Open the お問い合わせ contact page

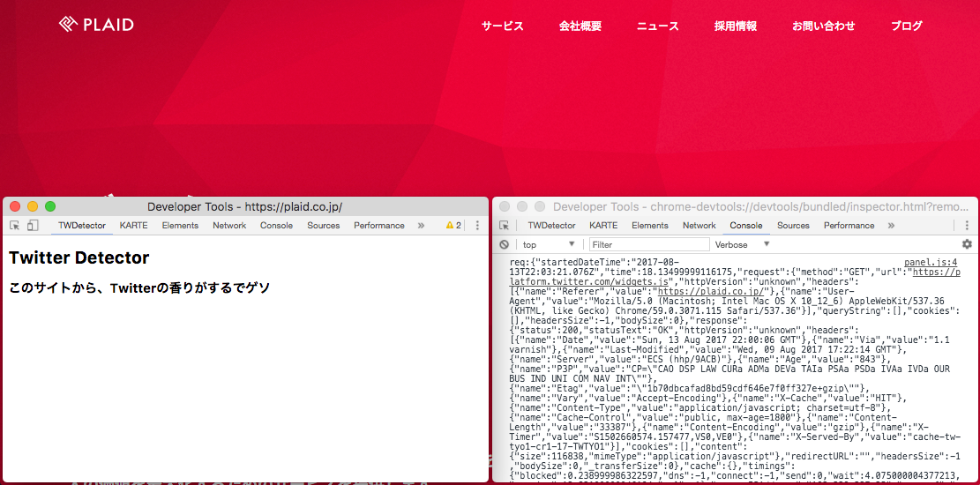(x=823, y=26)
